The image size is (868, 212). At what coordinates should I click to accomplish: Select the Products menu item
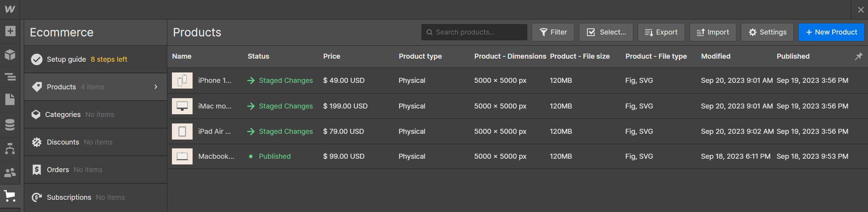(x=95, y=87)
